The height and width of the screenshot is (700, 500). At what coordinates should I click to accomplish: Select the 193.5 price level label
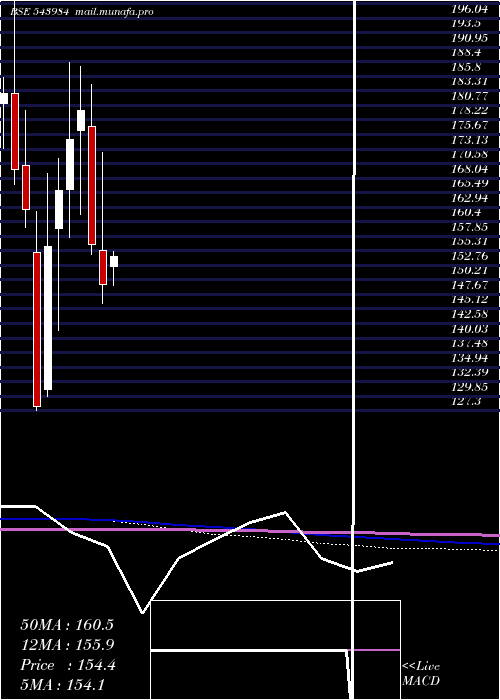coord(467,23)
